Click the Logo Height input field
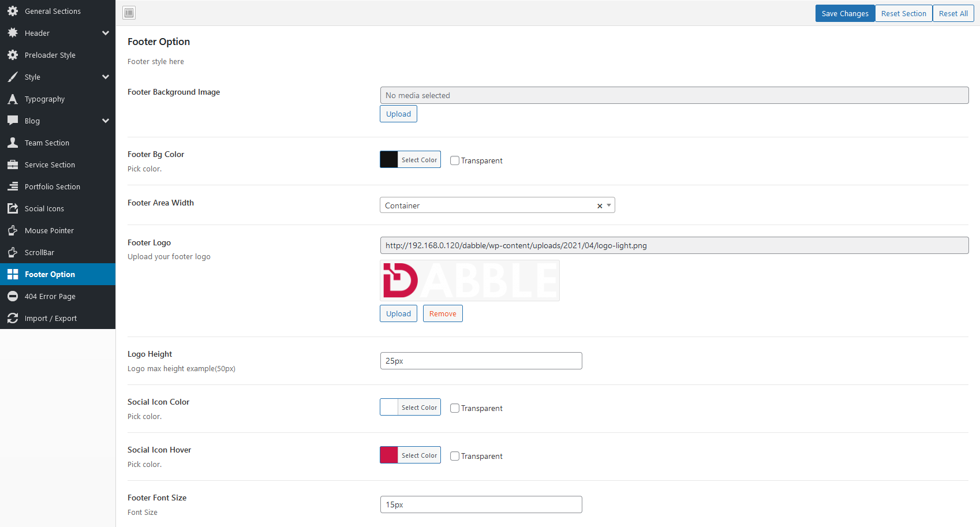This screenshot has height=527, width=980. coord(481,361)
